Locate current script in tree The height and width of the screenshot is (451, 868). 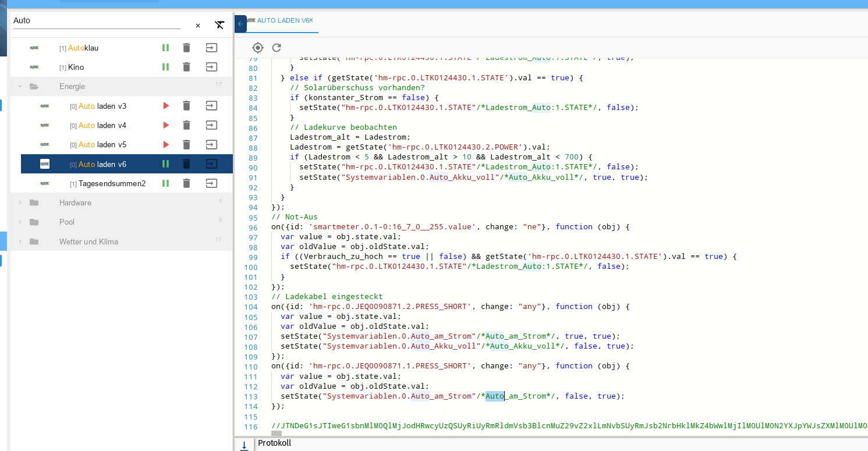tap(258, 48)
